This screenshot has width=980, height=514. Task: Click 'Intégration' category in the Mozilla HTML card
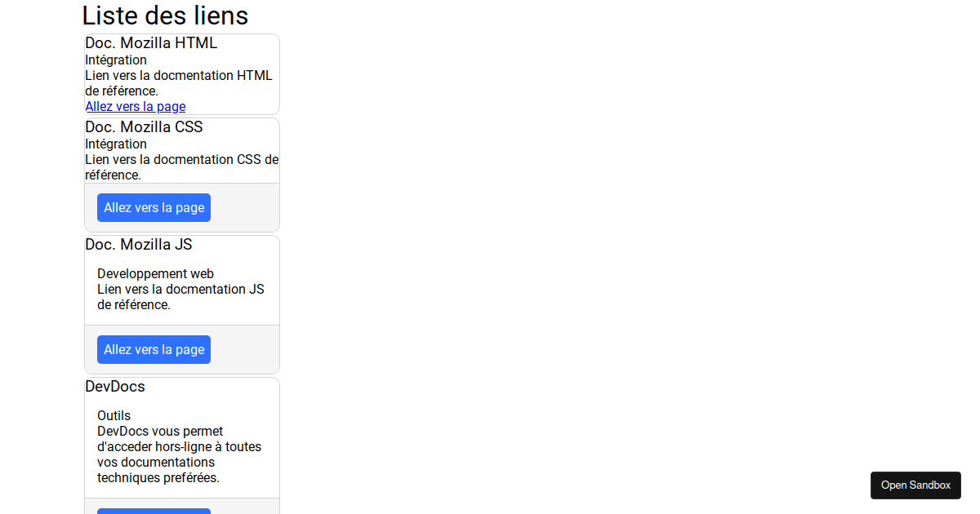116,60
